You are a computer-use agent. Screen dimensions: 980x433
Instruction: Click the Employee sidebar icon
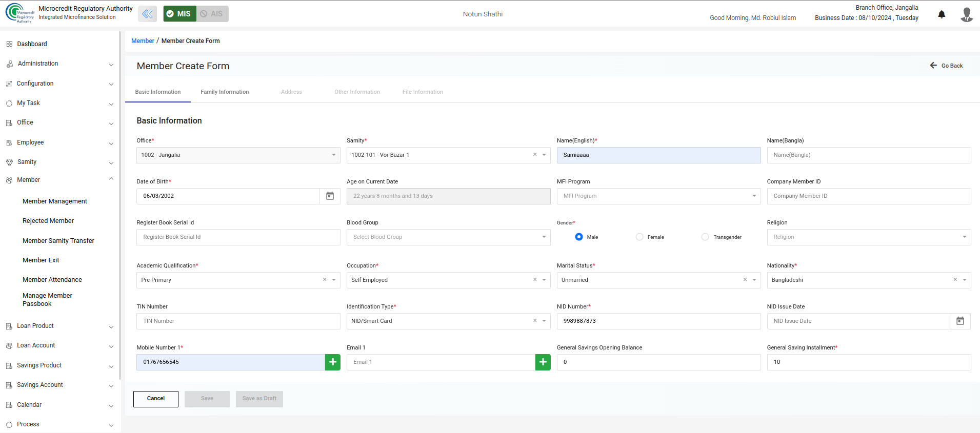click(9, 143)
